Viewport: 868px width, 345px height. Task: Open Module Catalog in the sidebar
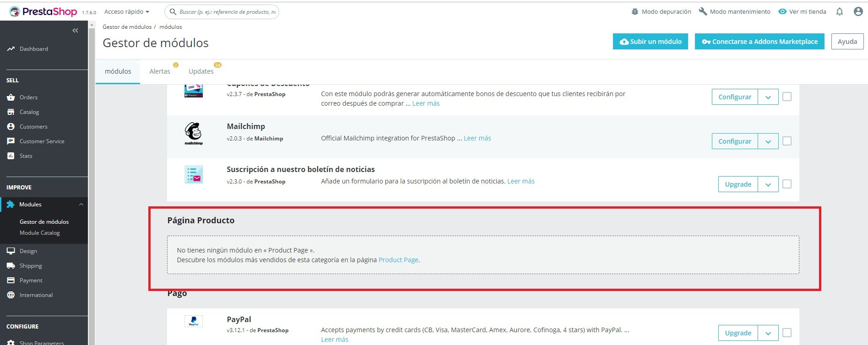click(40, 233)
